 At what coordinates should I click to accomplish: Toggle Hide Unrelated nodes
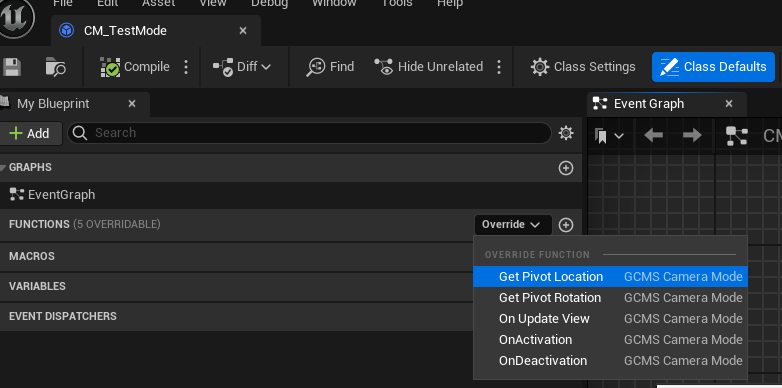tap(428, 67)
